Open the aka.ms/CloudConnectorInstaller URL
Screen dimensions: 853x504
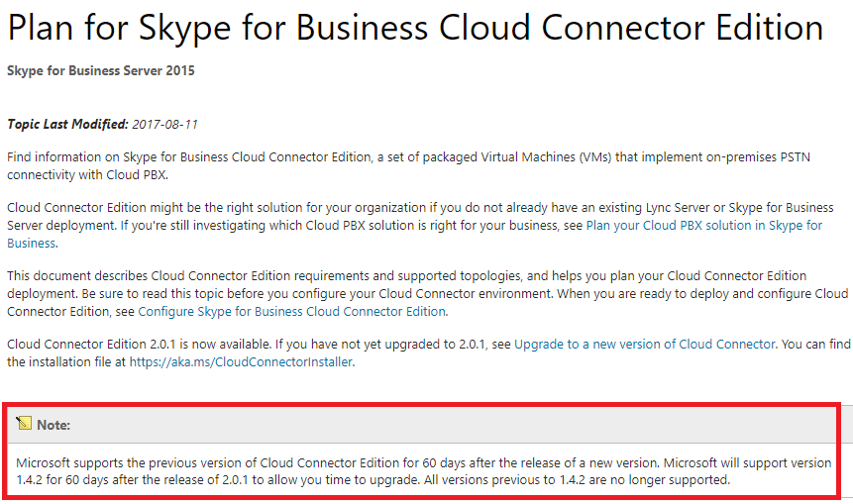click(x=241, y=361)
